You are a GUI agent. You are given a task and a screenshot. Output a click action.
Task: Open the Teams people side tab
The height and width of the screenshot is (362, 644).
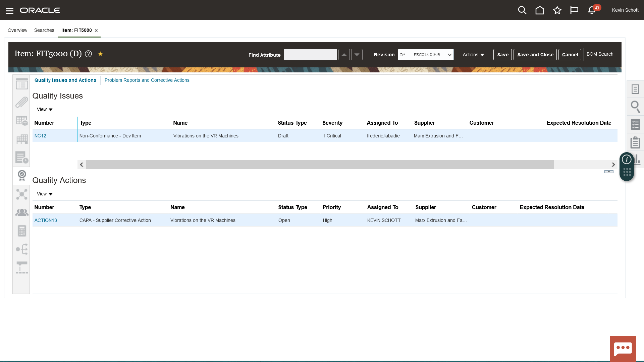click(22, 213)
